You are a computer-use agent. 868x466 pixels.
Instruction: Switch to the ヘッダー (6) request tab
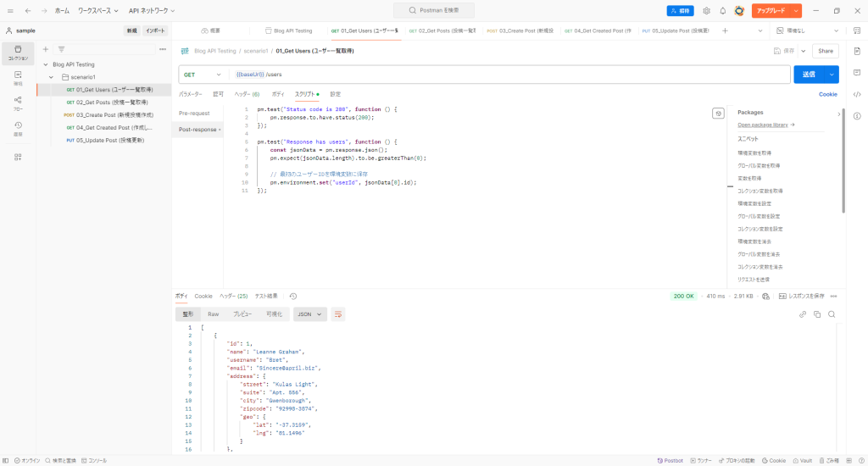click(x=247, y=94)
